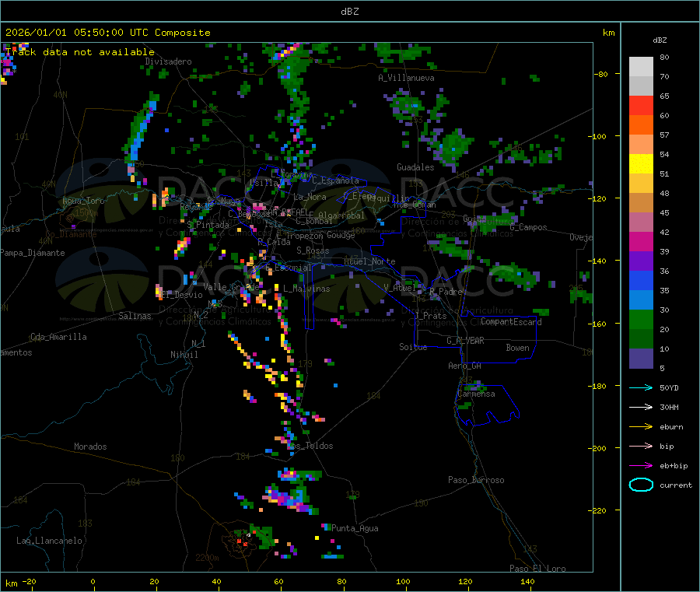Click the CompantEscard map label
This screenshot has width=700, height=592.
click(x=511, y=321)
